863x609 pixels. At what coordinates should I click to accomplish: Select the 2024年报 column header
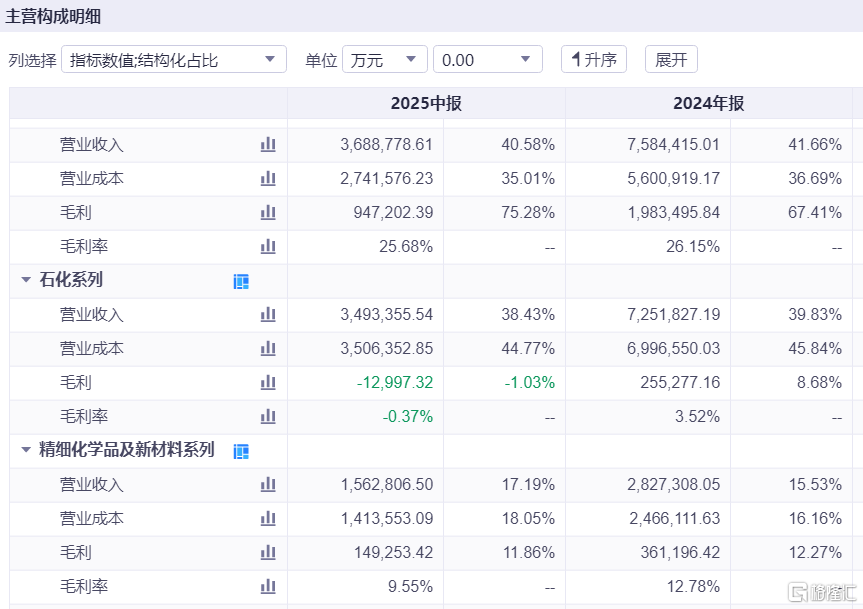coord(708,104)
